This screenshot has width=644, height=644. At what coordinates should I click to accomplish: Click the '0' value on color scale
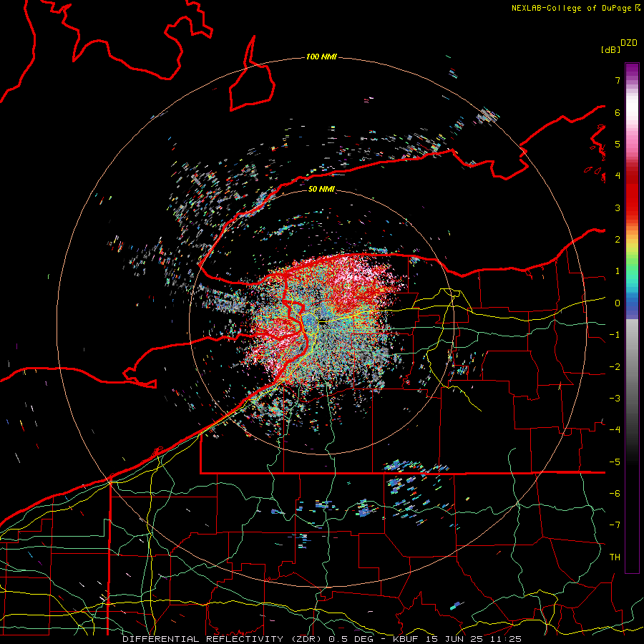click(x=618, y=303)
